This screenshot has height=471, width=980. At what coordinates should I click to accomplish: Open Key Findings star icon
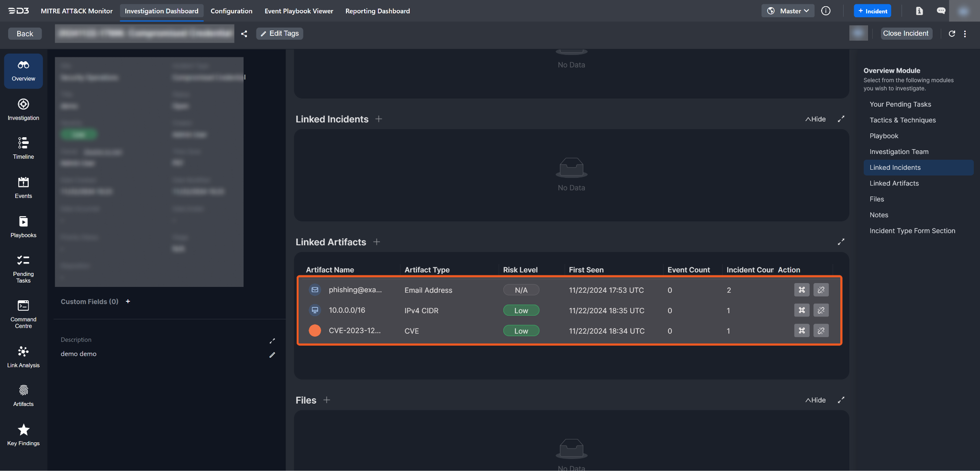pyautogui.click(x=23, y=434)
